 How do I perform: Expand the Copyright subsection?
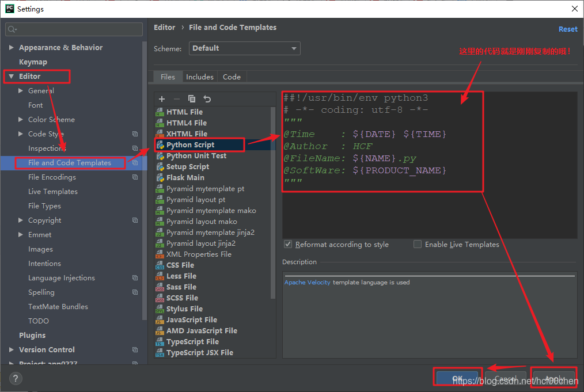click(x=21, y=220)
